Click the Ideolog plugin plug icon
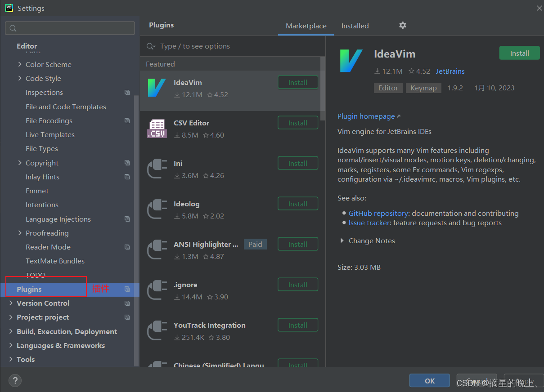This screenshot has height=392, width=544. coord(157,209)
